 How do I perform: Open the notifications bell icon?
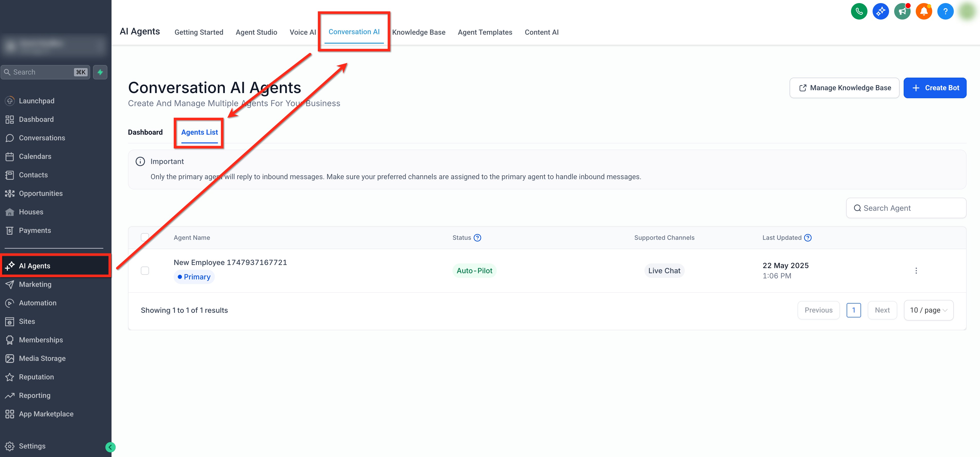coord(923,11)
